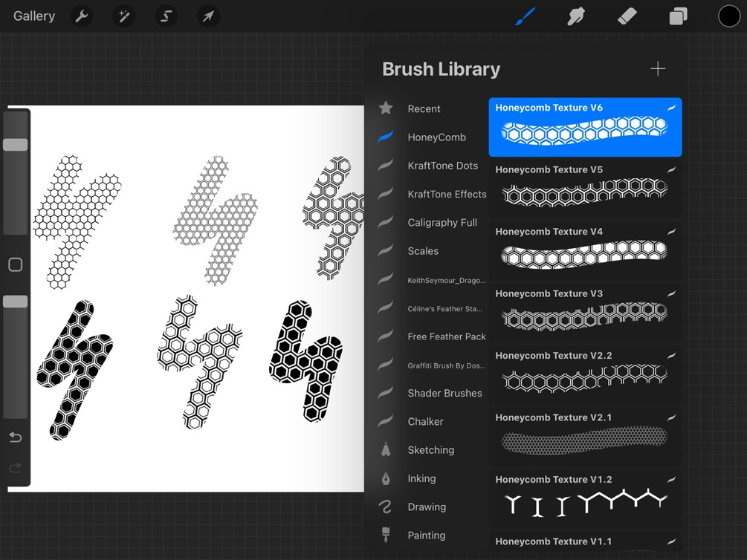Click the brush icon beside KraftTone Dots
The image size is (747, 560).
386,165
